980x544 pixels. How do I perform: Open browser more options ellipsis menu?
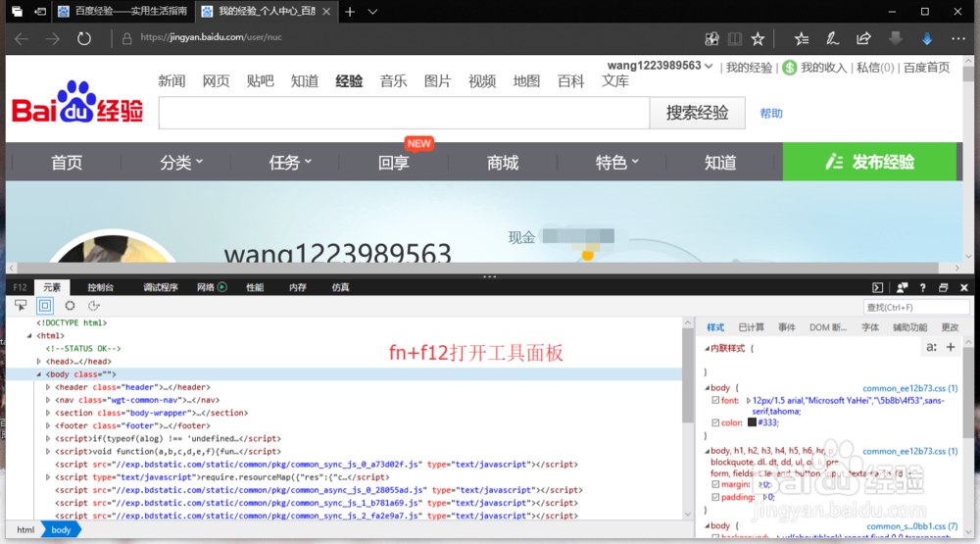(958, 39)
